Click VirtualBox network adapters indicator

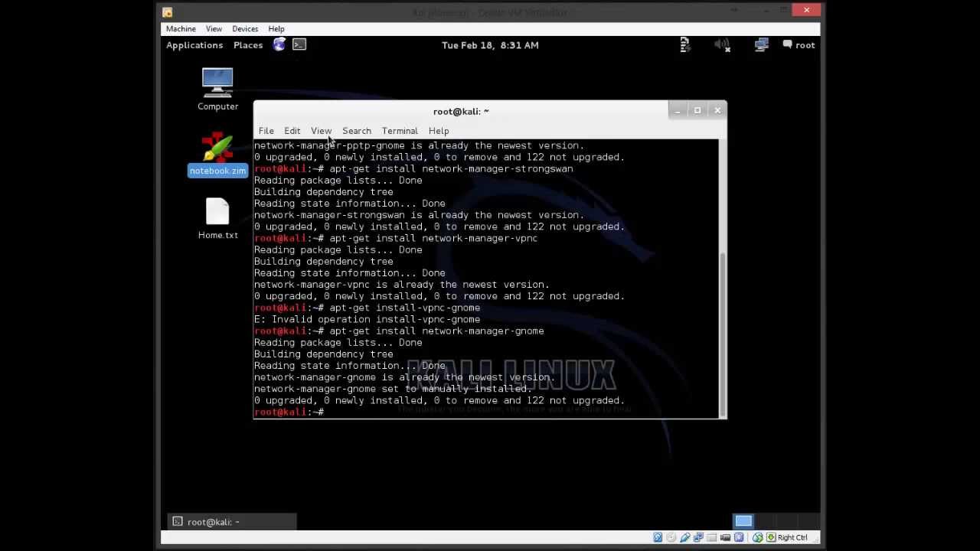click(698, 537)
